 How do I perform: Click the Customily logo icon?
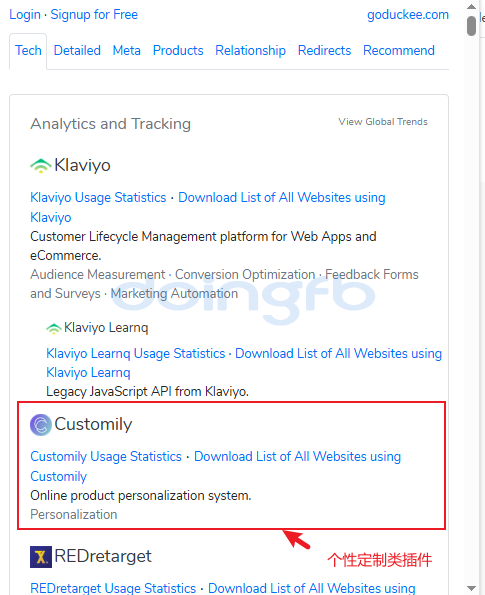41,425
